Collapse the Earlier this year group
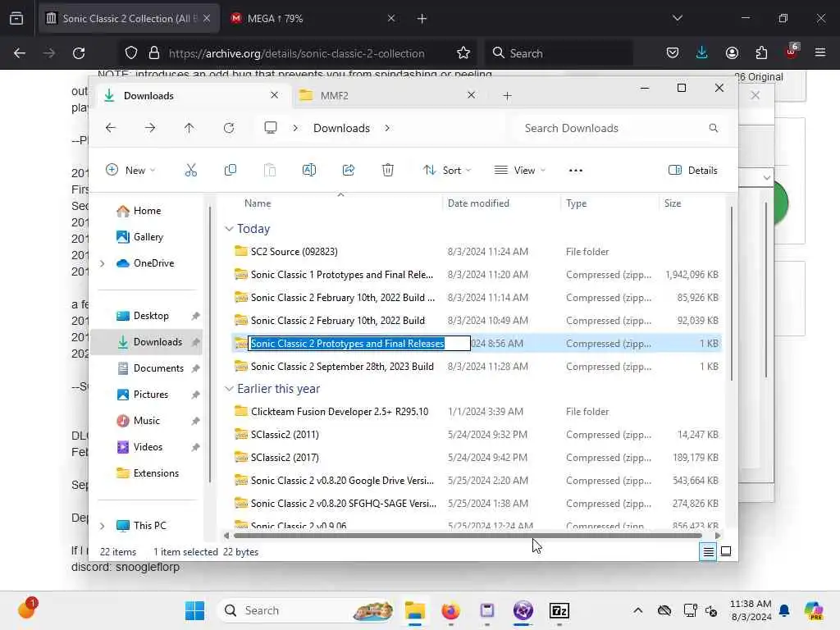840x630 pixels. point(229,388)
